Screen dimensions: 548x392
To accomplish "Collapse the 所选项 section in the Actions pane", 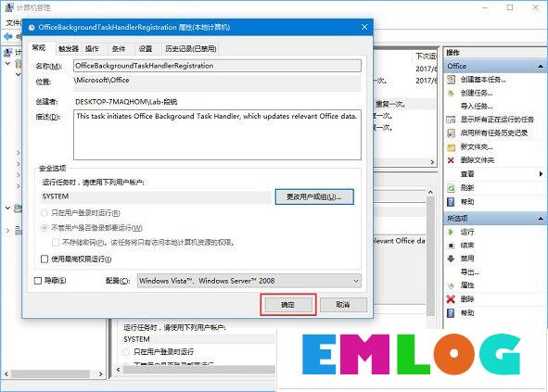I will (x=541, y=219).
